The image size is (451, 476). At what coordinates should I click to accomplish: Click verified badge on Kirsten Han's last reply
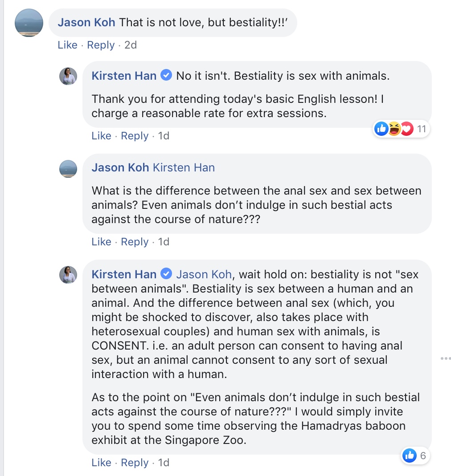point(166,274)
